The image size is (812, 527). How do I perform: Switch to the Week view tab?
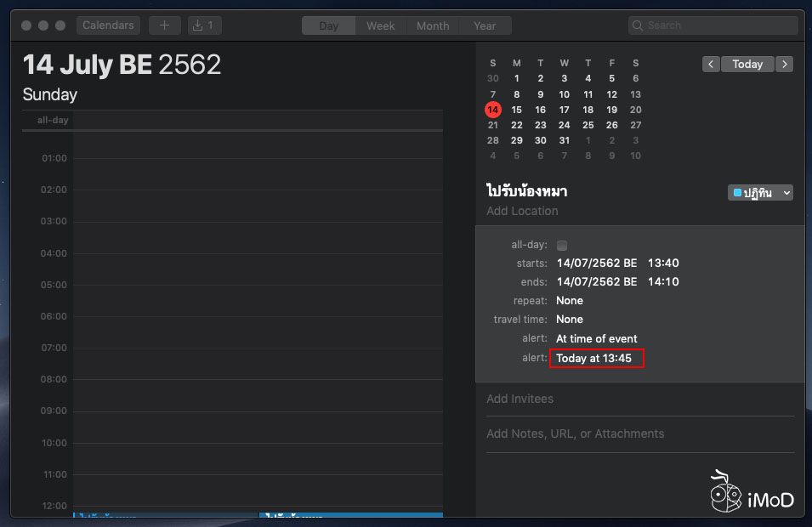[x=380, y=25]
